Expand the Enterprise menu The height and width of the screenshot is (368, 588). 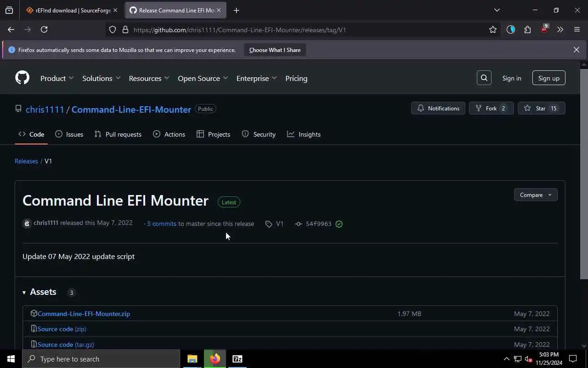click(x=256, y=78)
